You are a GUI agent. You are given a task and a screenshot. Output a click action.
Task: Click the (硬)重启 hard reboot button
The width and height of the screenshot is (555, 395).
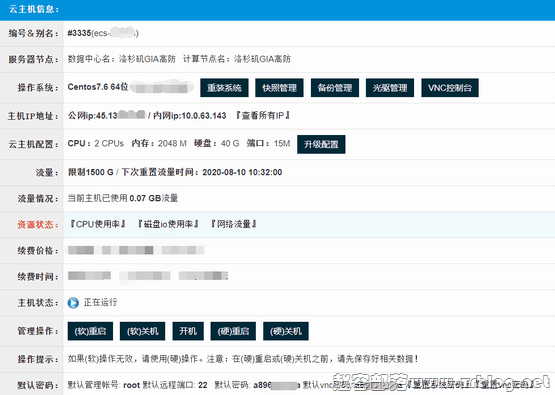[233, 331]
